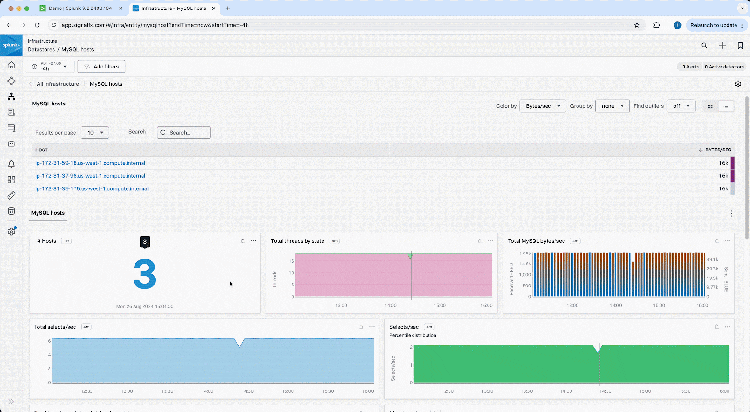Image resolution: width=750 pixels, height=412 pixels.
Task: Expand the Results per page dropdown
Action: pos(95,131)
